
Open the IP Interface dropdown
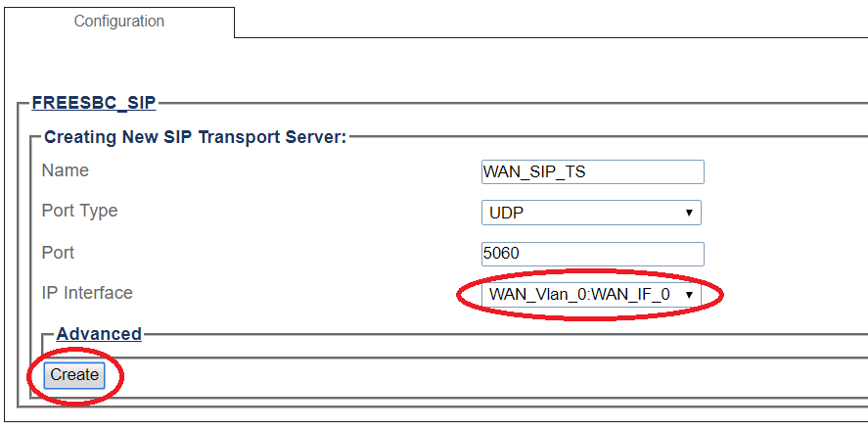click(591, 294)
